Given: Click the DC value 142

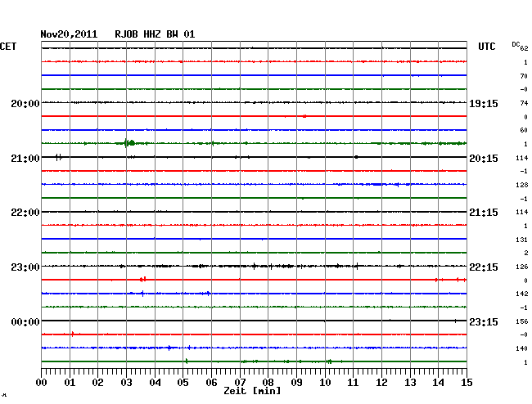Looking at the screenshot, I should pos(522,294).
